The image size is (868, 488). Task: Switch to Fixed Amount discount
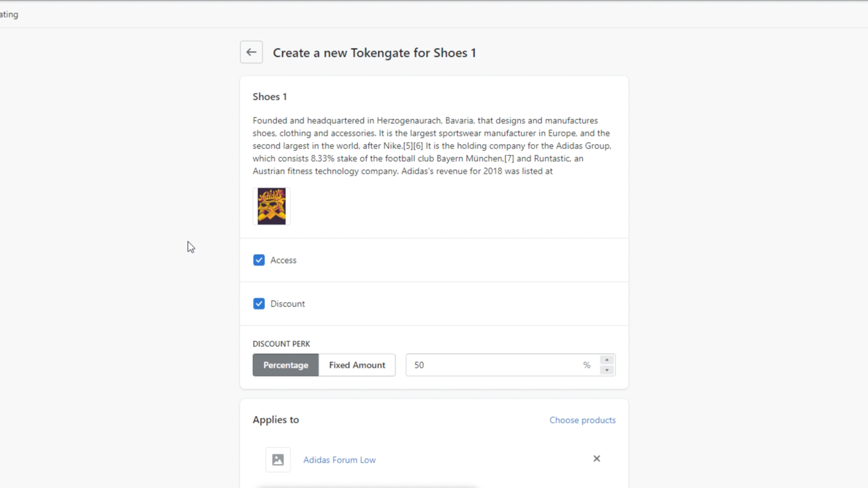[x=357, y=365]
